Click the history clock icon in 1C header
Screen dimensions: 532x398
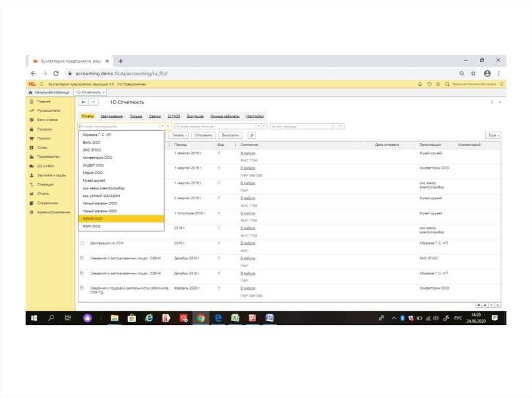pyautogui.click(x=429, y=84)
